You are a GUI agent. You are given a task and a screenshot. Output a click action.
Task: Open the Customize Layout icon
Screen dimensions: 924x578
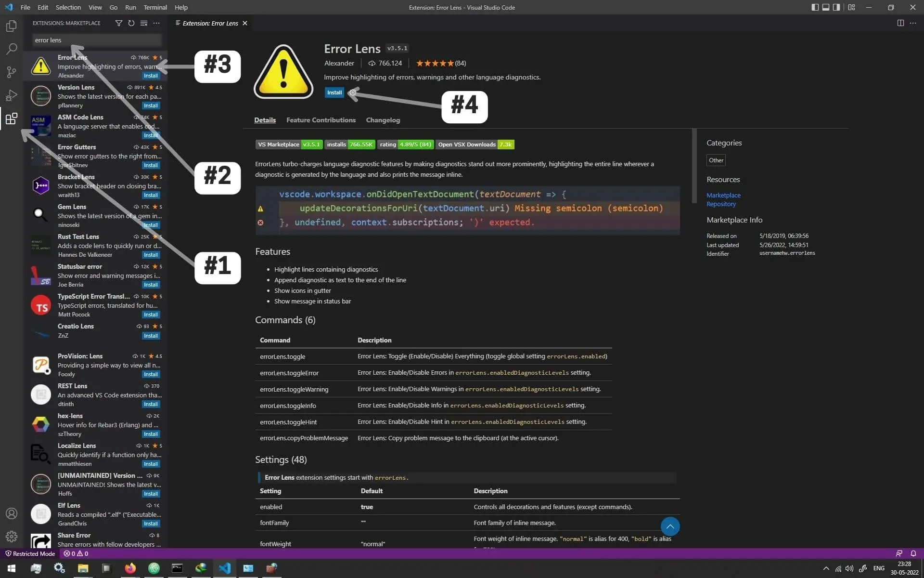(851, 7)
